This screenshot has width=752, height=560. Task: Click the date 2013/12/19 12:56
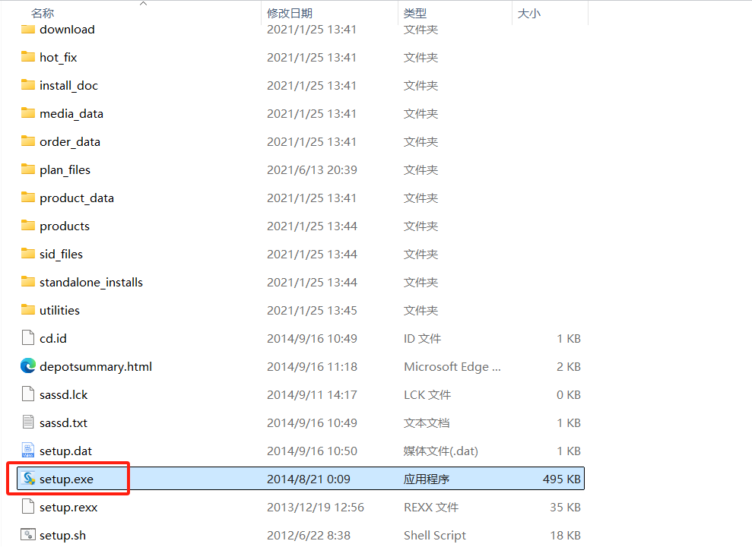315,508
